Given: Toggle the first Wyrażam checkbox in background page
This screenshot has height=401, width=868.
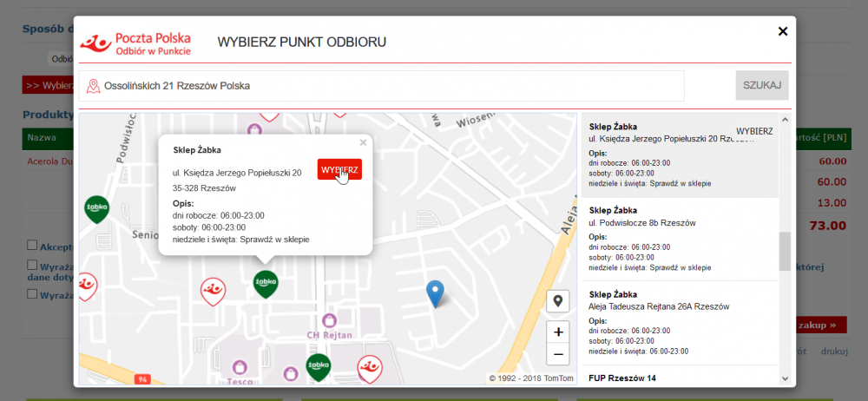Looking at the screenshot, I should [x=32, y=266].
